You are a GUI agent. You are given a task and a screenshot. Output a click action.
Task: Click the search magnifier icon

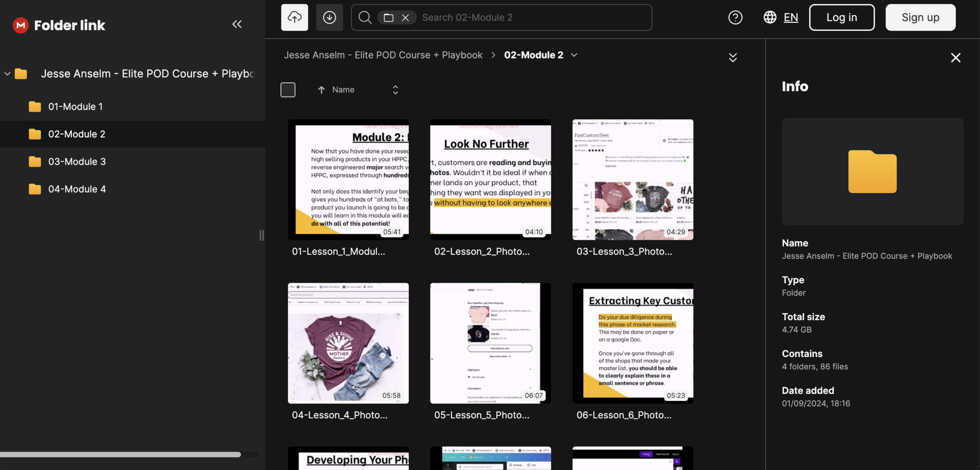coord(365,18)
